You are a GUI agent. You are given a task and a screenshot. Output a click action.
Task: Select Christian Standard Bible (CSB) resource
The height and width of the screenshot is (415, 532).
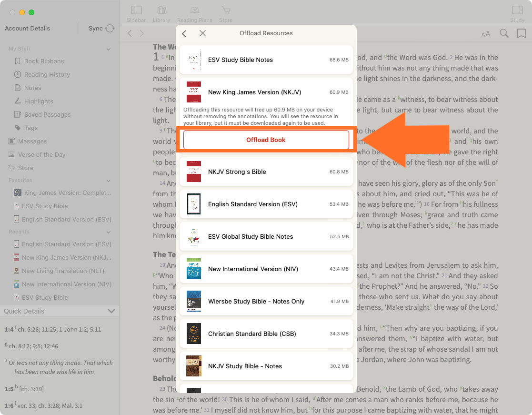click(x=266, y=334)
